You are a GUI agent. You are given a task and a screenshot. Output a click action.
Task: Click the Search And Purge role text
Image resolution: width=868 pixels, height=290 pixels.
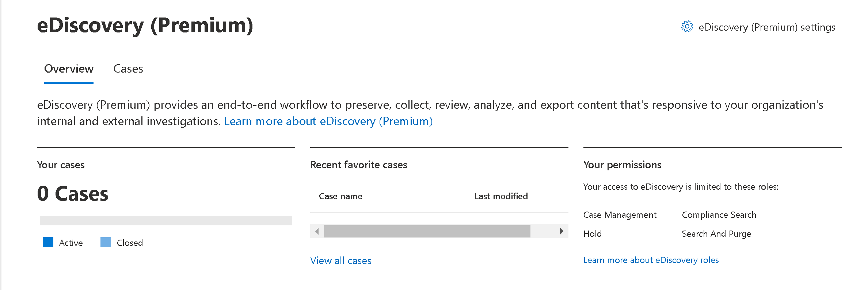pos(716,234)
